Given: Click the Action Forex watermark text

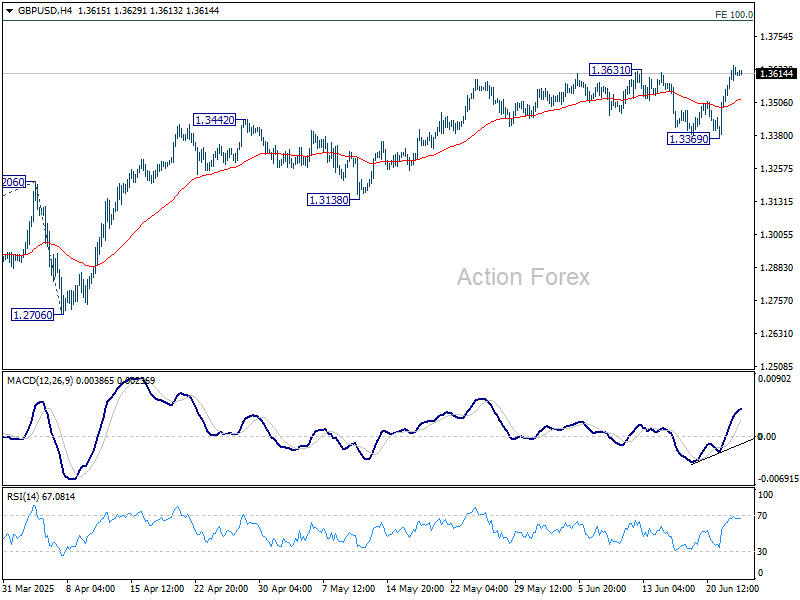Looking at the screenshot, I should 523,277.
